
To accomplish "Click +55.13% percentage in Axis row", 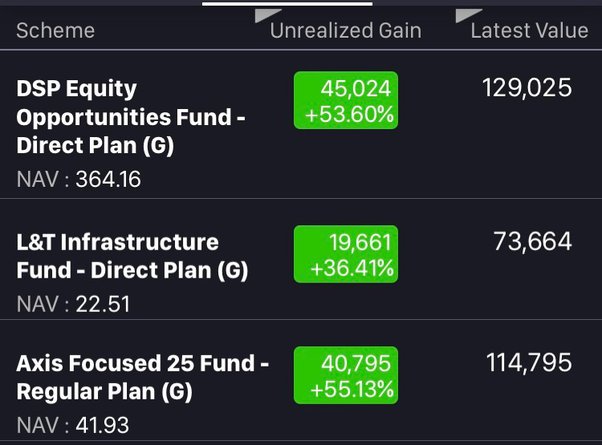I will [x=351, y=389].
